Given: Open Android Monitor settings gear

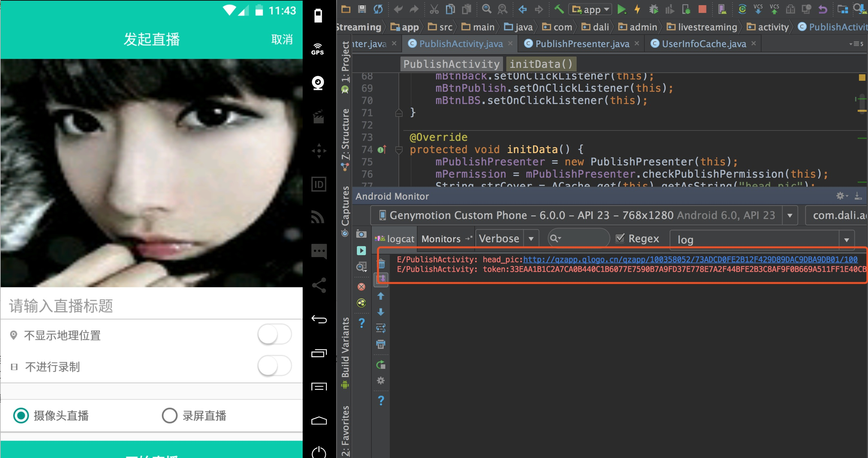Looking at the screenshot, I should point(840,196).
